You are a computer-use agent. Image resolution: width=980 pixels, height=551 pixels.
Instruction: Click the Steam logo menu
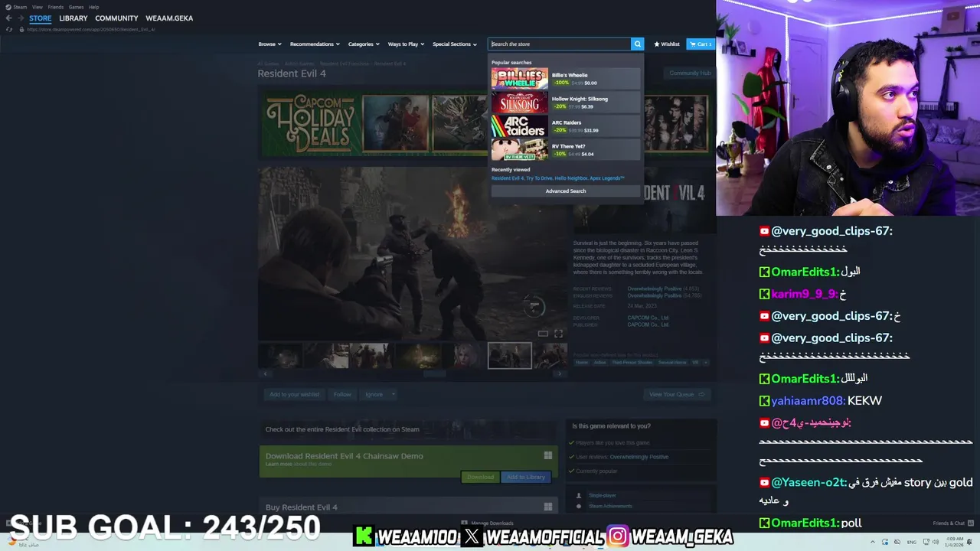(16, 7)
